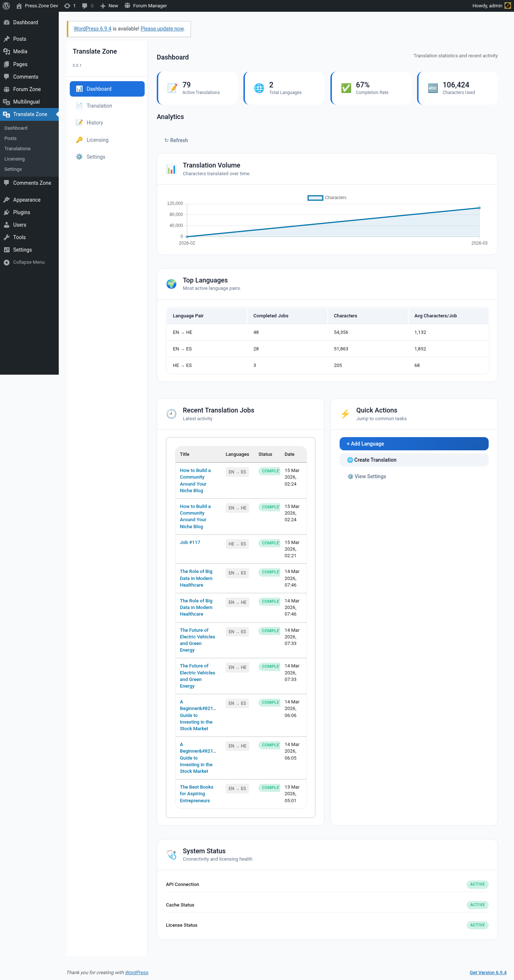The image size is (514, 980).
Task: Open Job #117 translation link
Action: coord(190,543)
